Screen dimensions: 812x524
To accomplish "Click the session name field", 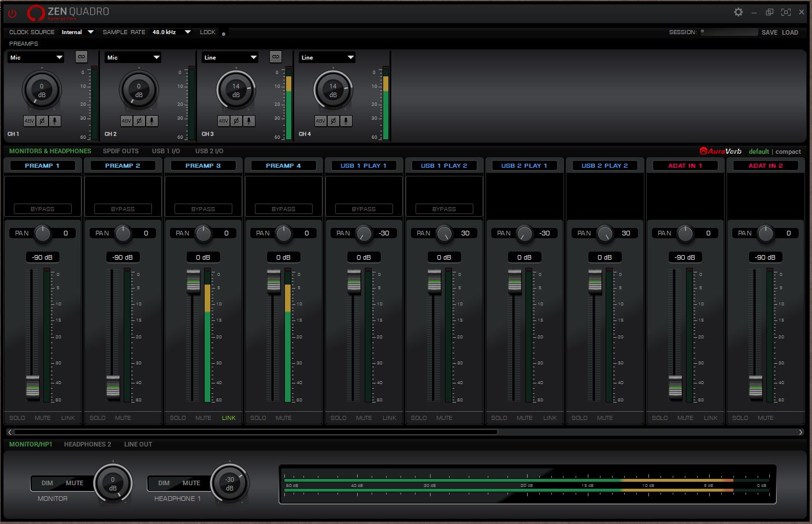I will [x=728, y=32].
